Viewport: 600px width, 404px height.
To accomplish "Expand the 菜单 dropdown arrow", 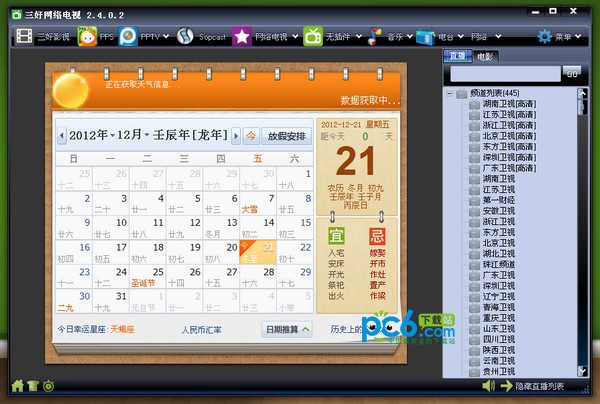I will (578, 37).
